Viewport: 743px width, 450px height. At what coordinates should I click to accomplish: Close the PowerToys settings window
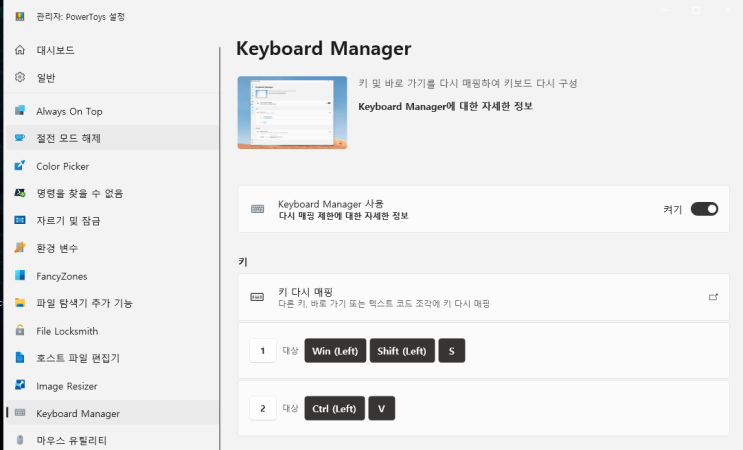728,10
